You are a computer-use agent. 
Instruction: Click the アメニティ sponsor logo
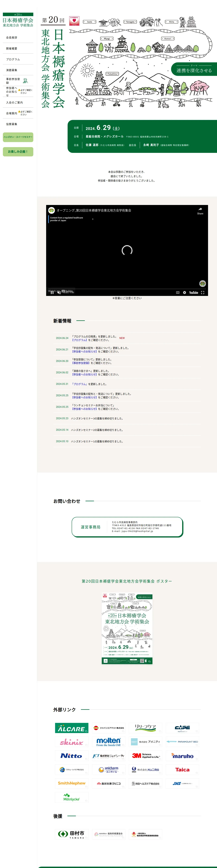146,742
